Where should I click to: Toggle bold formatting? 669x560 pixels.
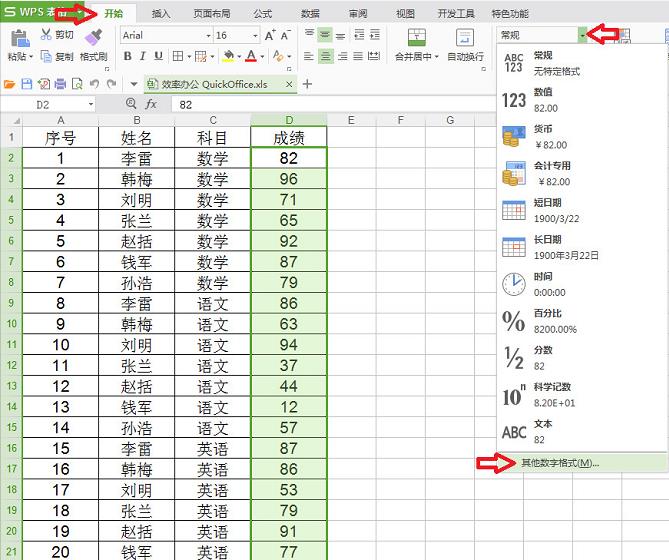click(127, 56)
